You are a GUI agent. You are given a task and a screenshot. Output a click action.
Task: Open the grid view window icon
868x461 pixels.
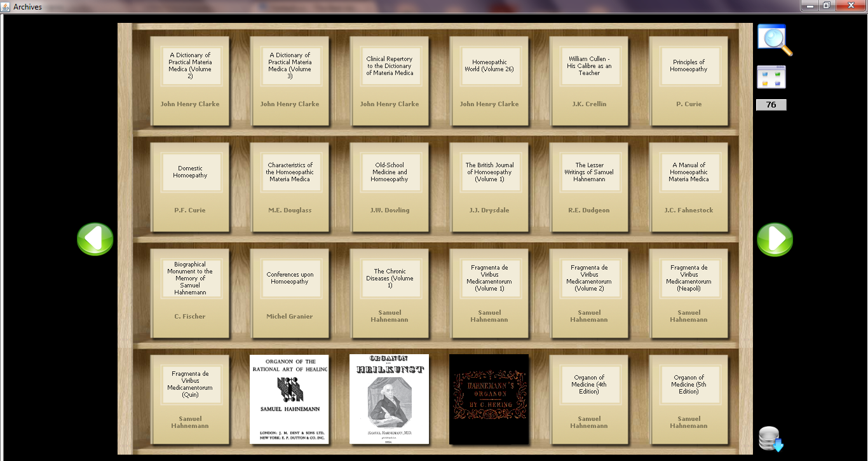click(771, 77)
